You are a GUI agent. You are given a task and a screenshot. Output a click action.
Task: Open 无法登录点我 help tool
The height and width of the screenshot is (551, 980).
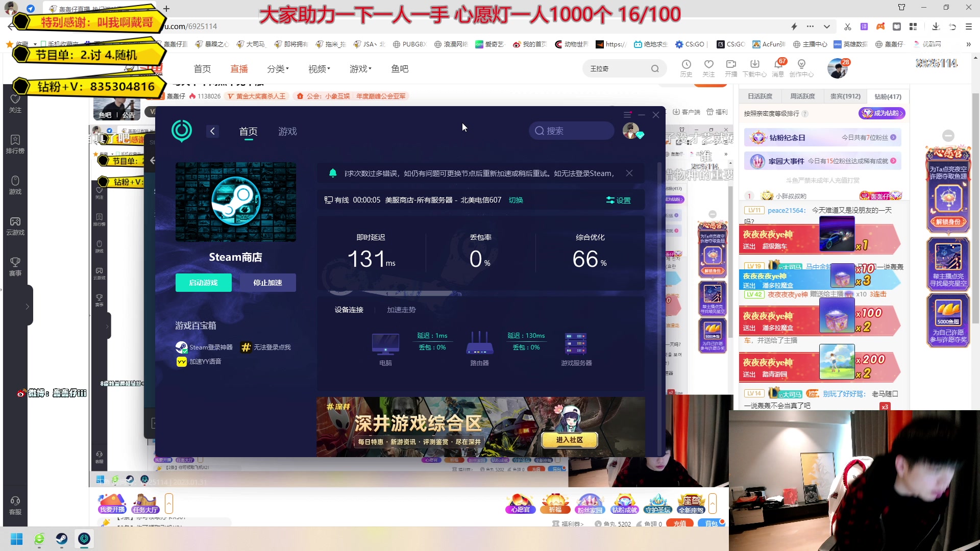(265, 347)
